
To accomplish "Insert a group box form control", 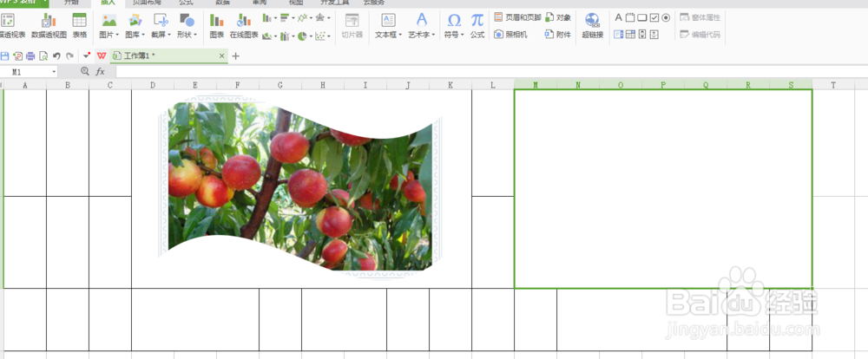I will 630,17.
